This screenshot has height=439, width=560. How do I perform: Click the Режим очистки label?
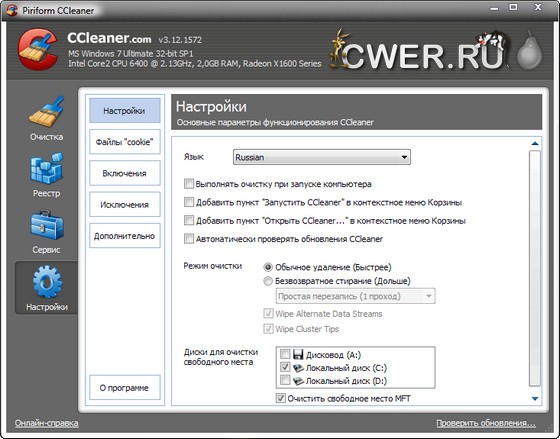tap(213, 266)
